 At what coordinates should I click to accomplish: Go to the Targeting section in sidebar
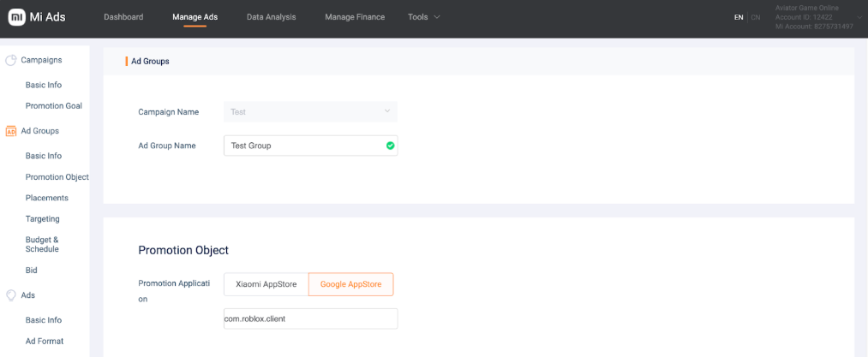pos(43,219)
